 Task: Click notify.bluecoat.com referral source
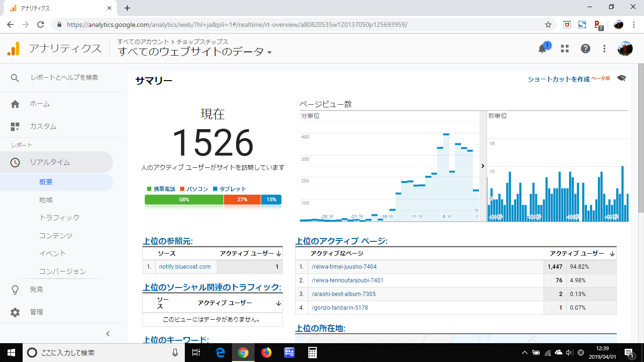click(185, 267)
